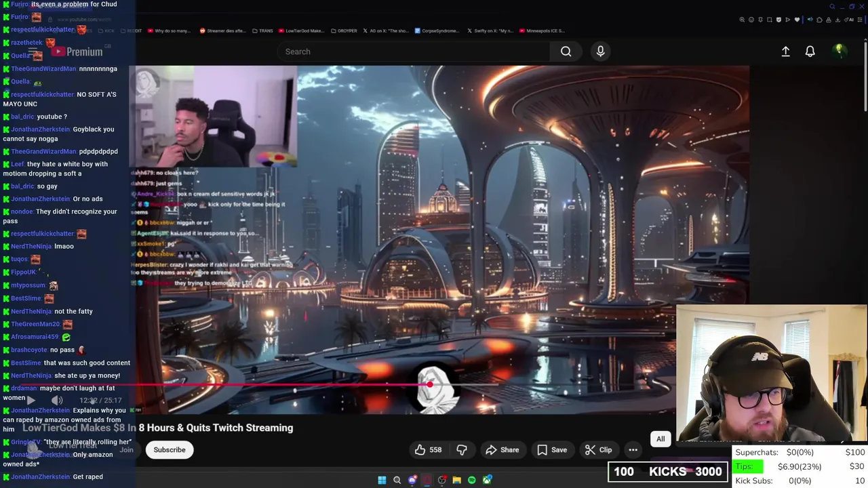
Task: Click the red progress scrubber handle
Action: pyautogui.click(x=429, y=384)
